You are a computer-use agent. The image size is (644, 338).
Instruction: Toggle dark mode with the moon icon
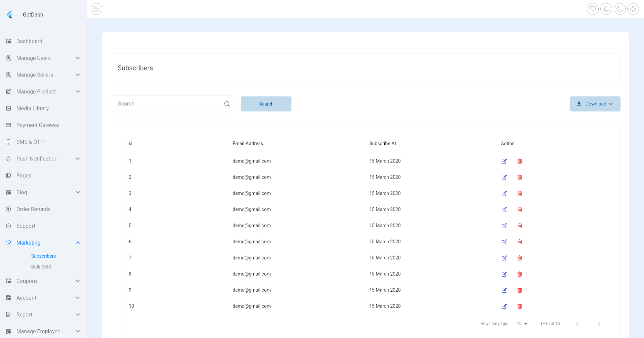click(x=620, y=9)
